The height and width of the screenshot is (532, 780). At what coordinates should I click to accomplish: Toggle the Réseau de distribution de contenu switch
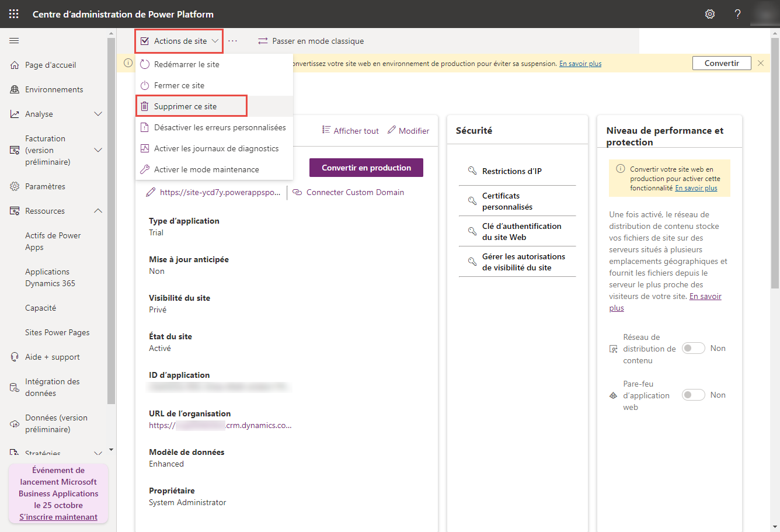click(694, 348)
